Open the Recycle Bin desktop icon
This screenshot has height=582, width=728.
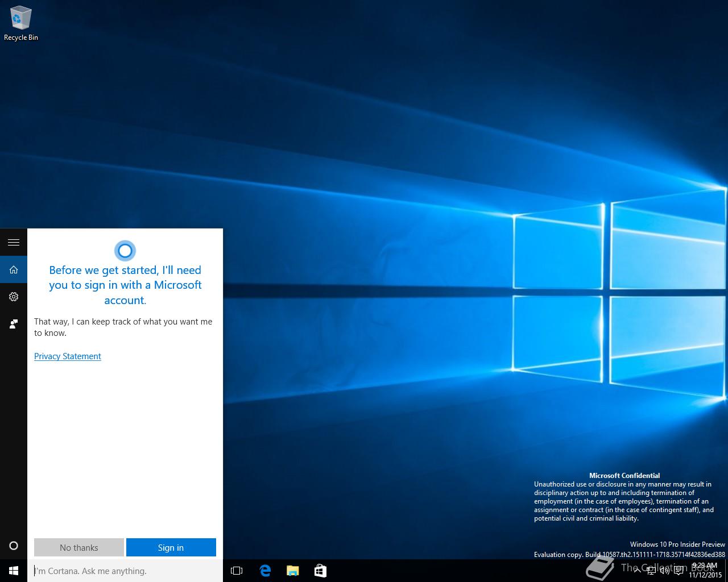point(20,24)
